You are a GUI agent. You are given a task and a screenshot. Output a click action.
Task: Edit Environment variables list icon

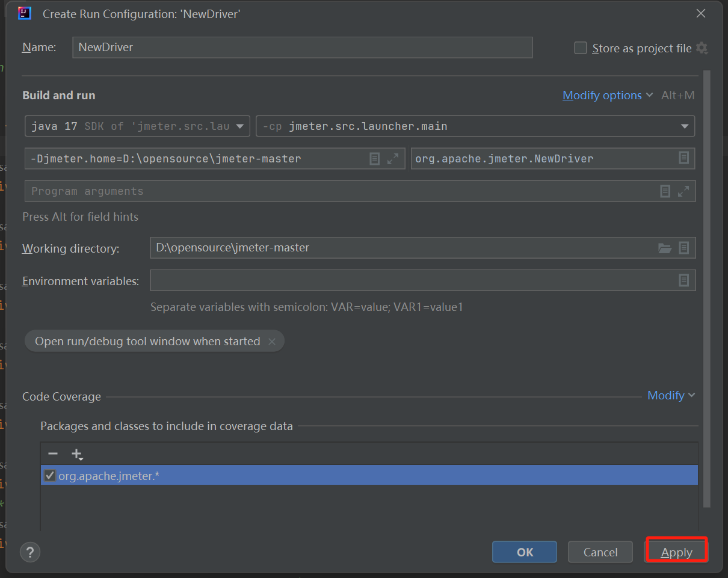point(684,280)
